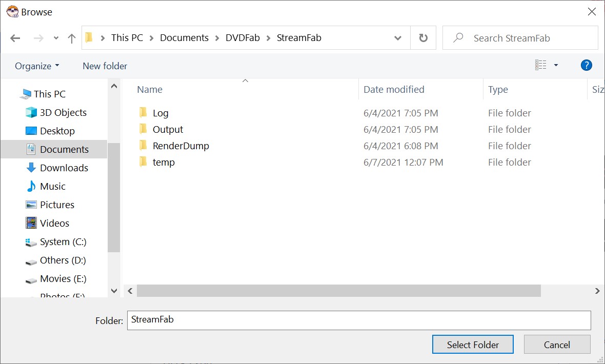Cancel the Browse dialog

click(557, 345)
